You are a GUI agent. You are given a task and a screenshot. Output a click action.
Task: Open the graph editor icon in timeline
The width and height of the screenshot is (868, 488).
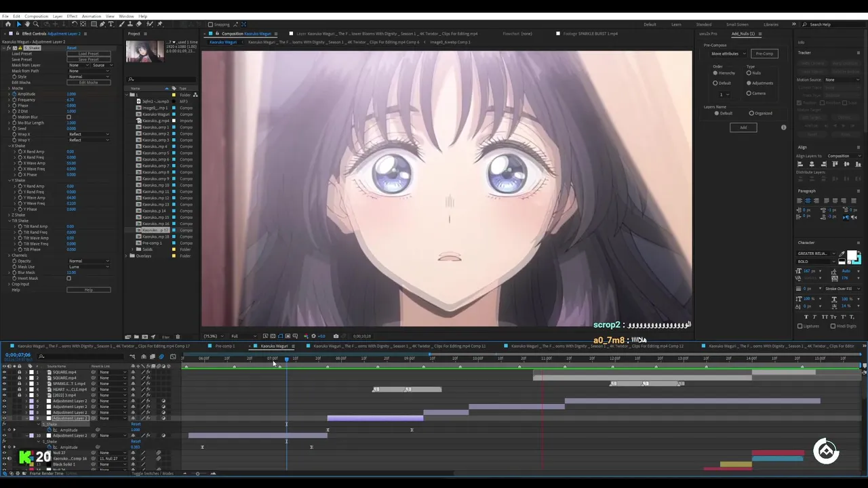173,357
